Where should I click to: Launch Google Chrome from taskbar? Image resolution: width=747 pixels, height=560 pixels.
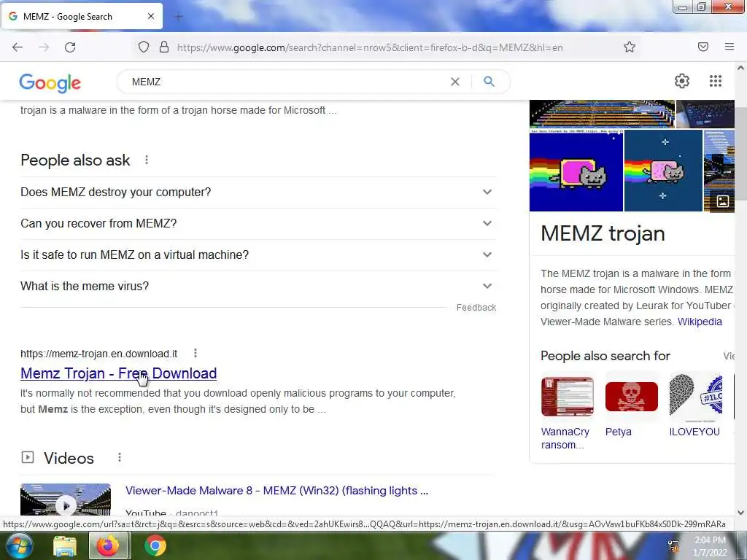(x=155, y=545)
